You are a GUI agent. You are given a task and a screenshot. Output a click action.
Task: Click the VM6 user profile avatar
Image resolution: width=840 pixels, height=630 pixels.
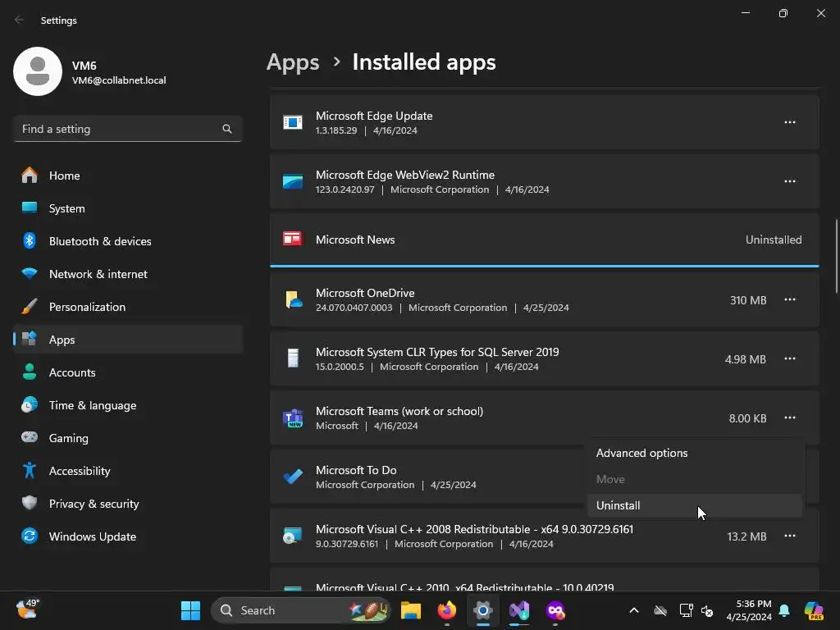[38, 71]
